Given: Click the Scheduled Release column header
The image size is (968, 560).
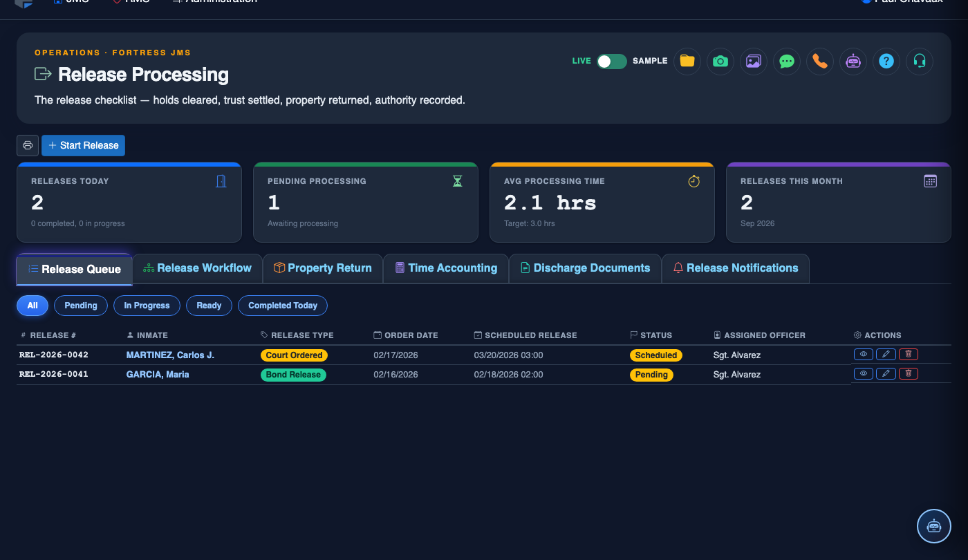Looking at the screenshot, I should coord(525,335).
